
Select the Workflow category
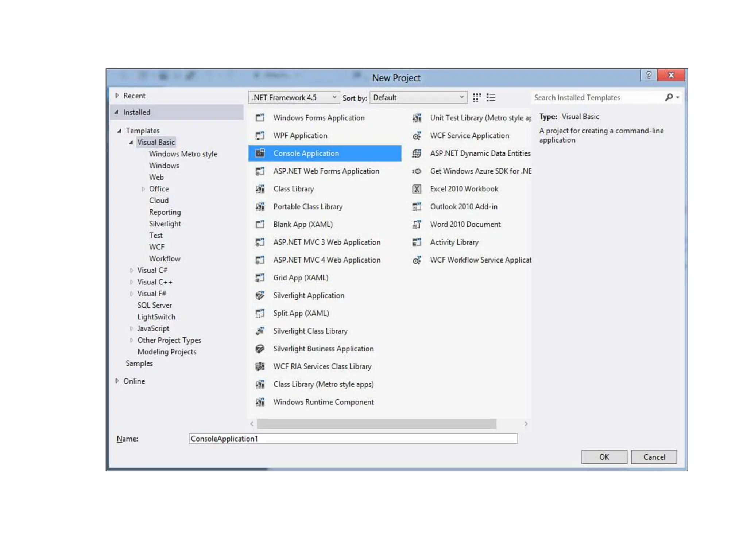click(165, 259)
